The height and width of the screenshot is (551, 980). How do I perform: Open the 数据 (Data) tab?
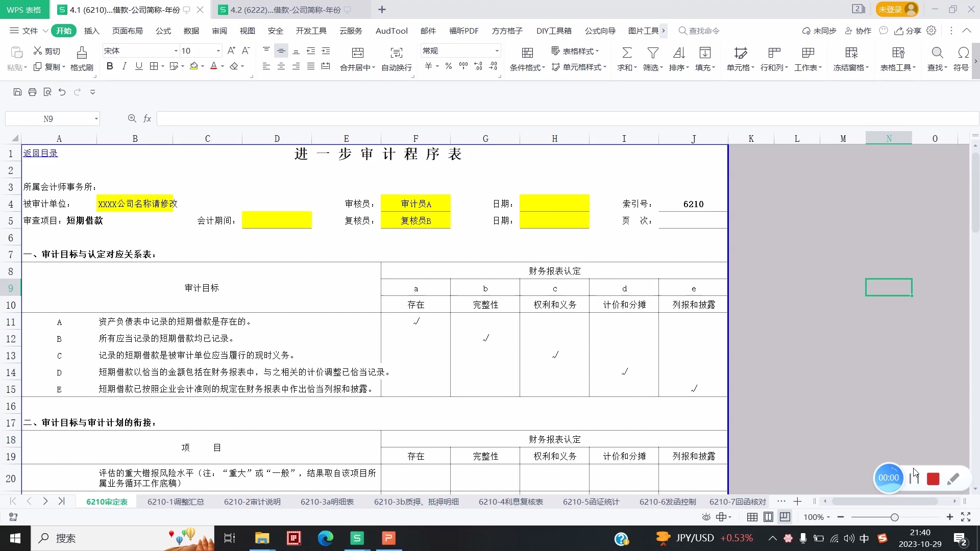coord(191,31)
